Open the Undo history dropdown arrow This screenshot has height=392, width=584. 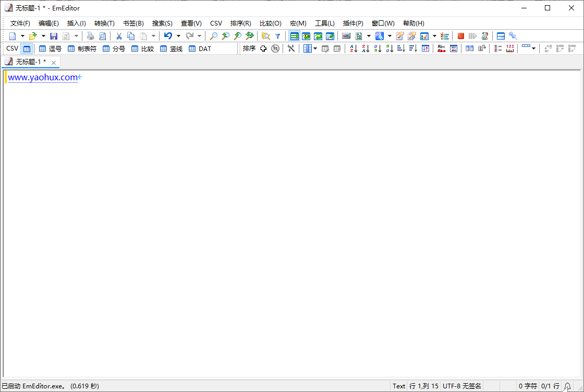(x=178, y=36)
